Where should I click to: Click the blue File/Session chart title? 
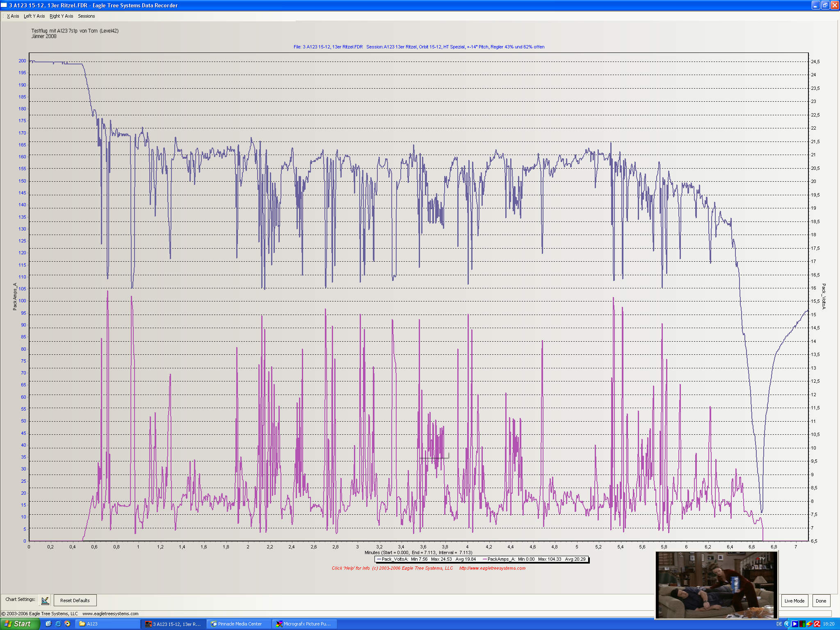click(x=419, y=47)
